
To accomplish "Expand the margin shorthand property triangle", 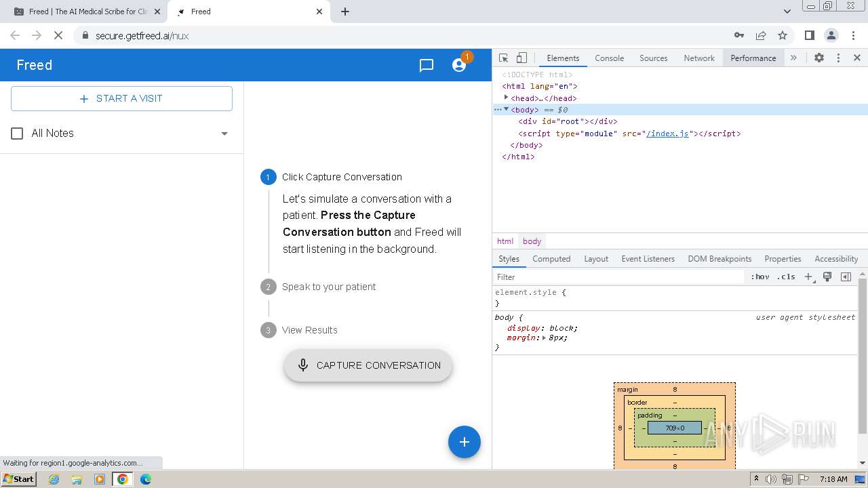I will point(544,338).
